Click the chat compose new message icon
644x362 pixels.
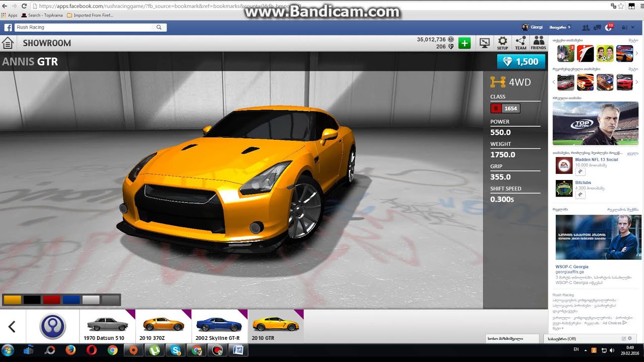624,338
